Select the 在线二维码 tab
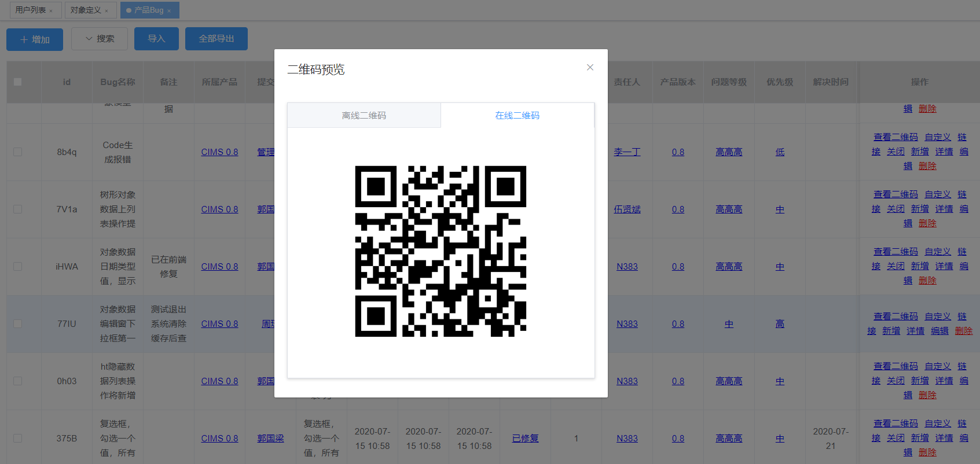This screenshot has height=464, width=980. coord(517,115)
